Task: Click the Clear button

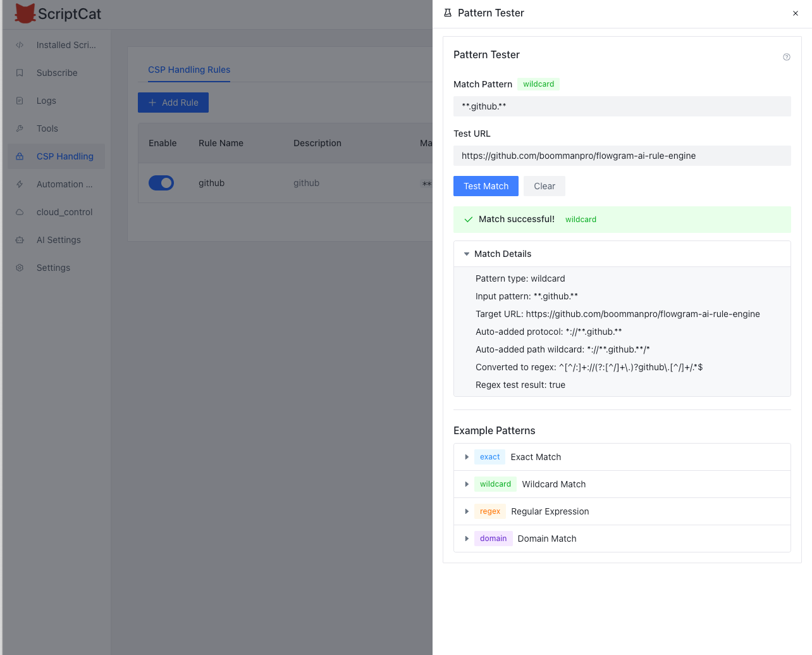Action: tap(544, 186)
